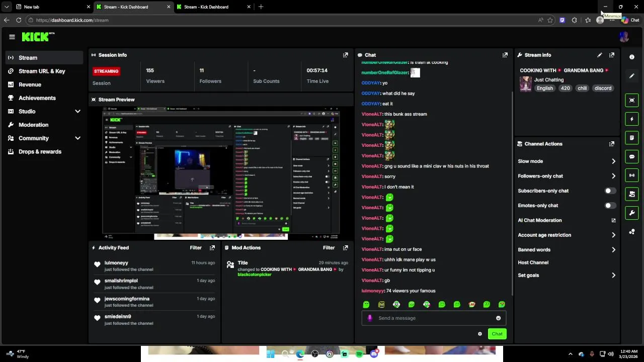Toggle the document list widget icon in right sidebar
This screenshot has width=644, height=362.
[x=632, y=138]
